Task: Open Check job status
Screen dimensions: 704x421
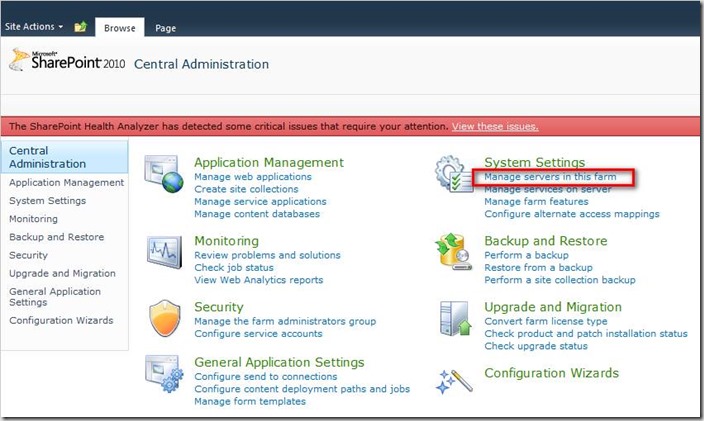Action: [234, 268]
